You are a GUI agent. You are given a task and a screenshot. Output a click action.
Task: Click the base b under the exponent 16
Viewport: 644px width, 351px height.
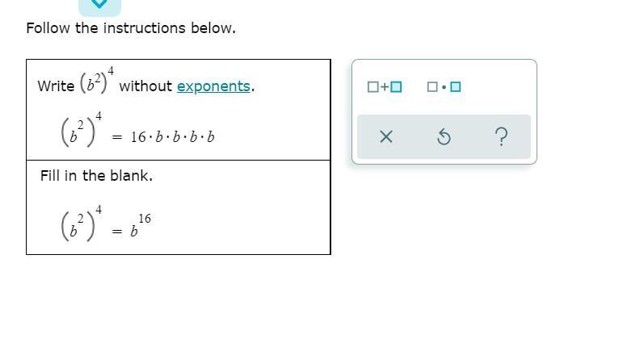click(134, 232)
